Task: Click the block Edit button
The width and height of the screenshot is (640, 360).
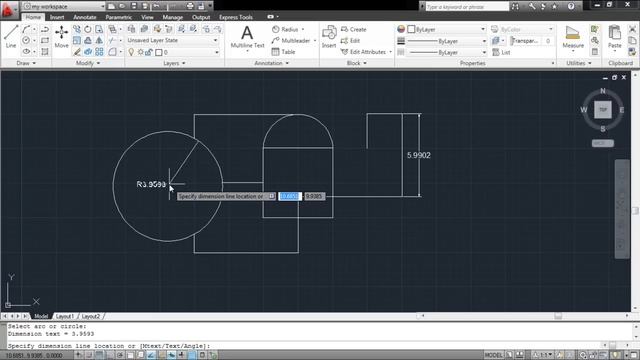Action: tap(350, 40)
